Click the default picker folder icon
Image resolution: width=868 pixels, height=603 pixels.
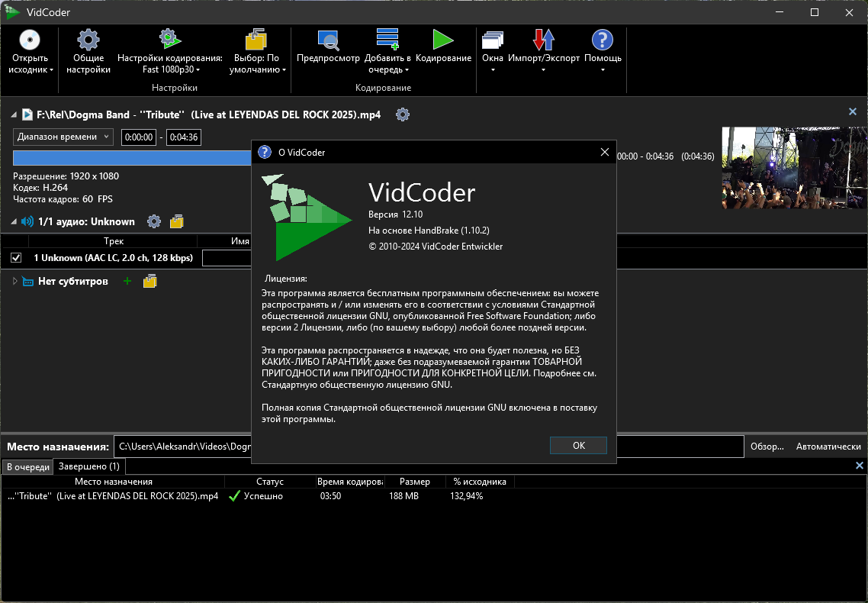click(x=256, y=39)
